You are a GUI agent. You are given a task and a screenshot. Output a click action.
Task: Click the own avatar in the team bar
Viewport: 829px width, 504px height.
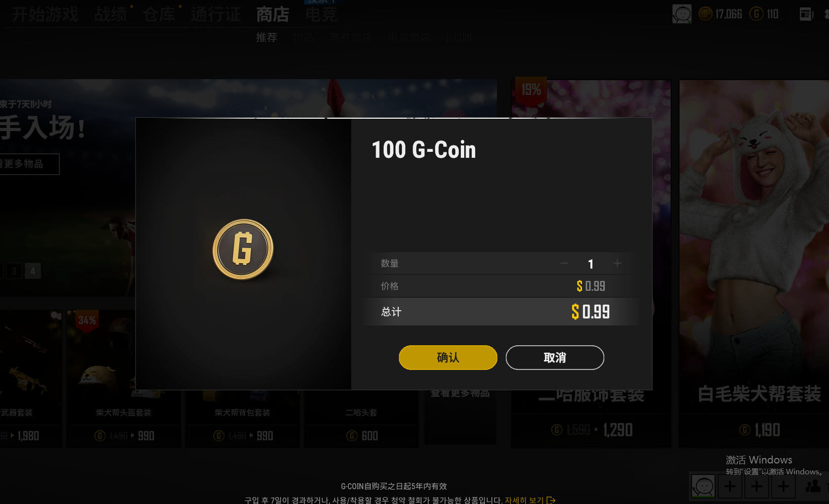point(703,487)
